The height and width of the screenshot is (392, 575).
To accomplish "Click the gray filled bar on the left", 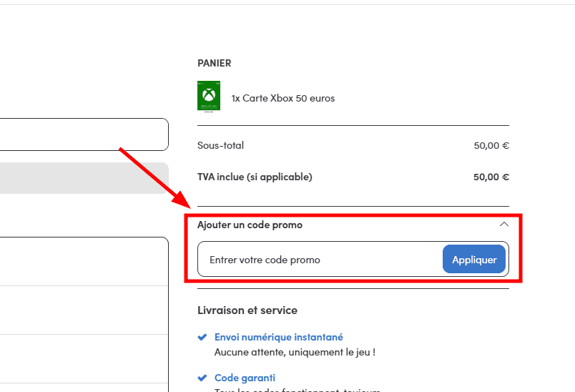I will pos(84,178).
